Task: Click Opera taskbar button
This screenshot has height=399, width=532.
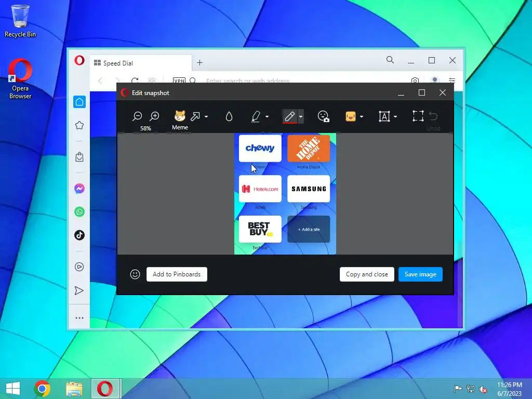Action: [x=105, y=389]
